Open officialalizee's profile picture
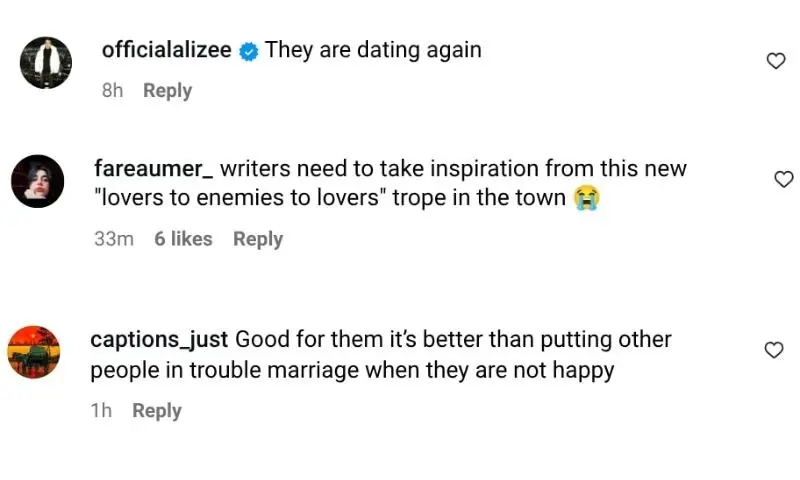 (x=46, y=63)
